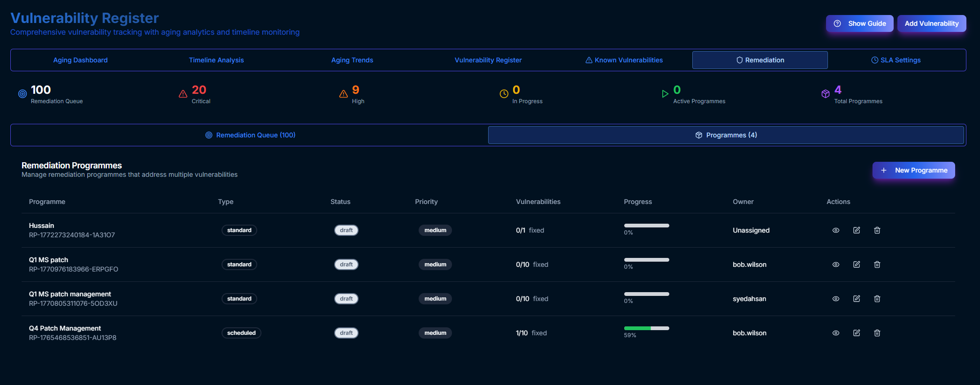The image size is (980, 385).
Task: Go to Vulnerability Register tab
Action: 488,60
